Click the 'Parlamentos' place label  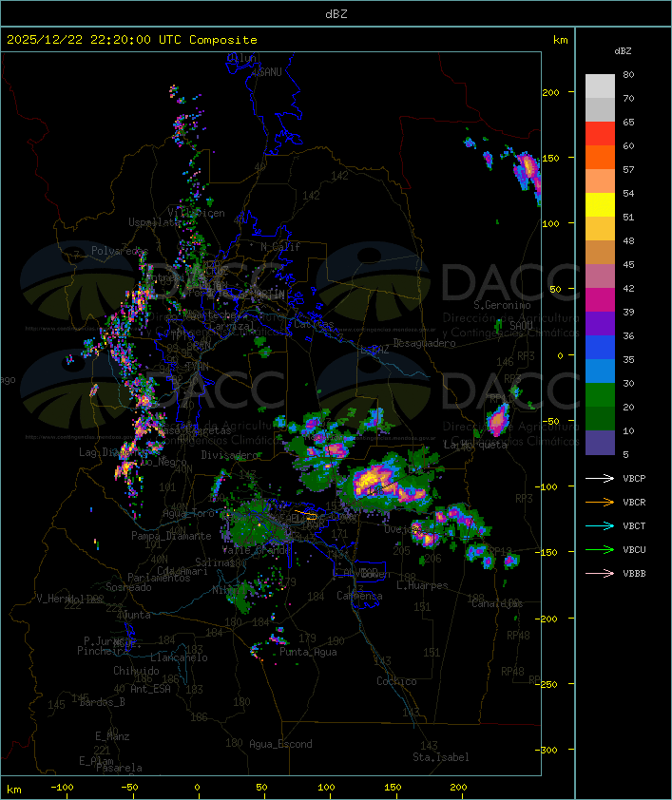(x=159, y=578)
